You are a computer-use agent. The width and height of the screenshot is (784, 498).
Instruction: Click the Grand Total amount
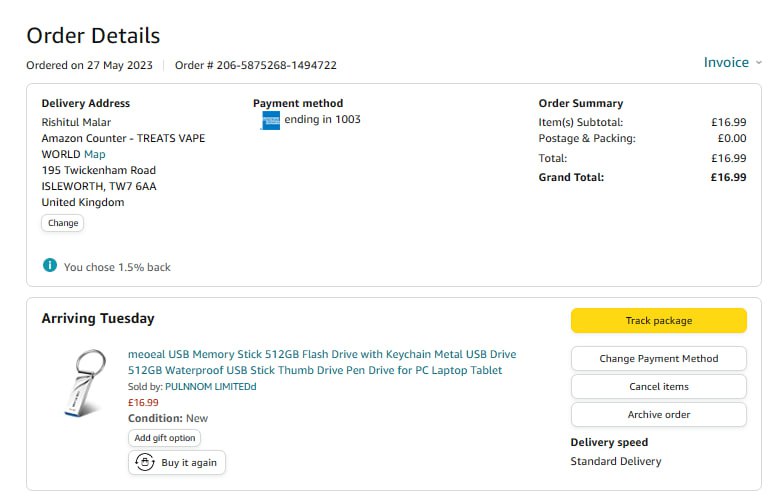[x=728, y=177]
